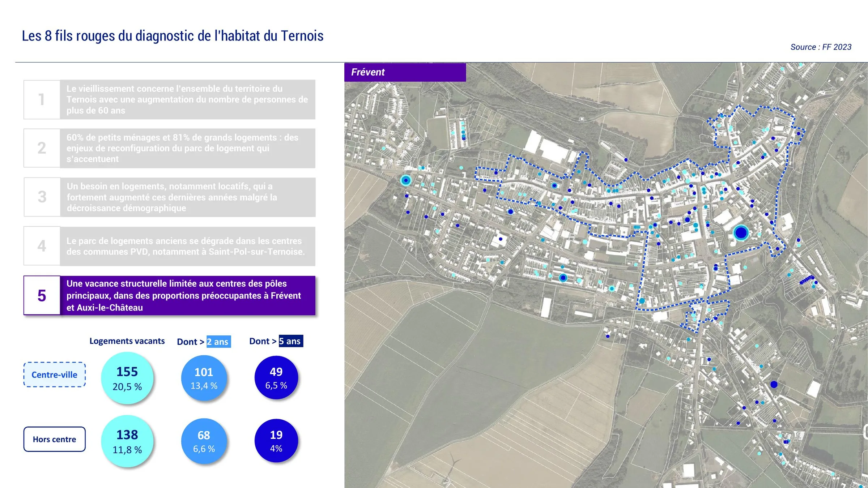The height and width of the screenshot is (488, 868).
Task: Select the 155 / 20,5 % circle
Action: [x=127, y=378]
